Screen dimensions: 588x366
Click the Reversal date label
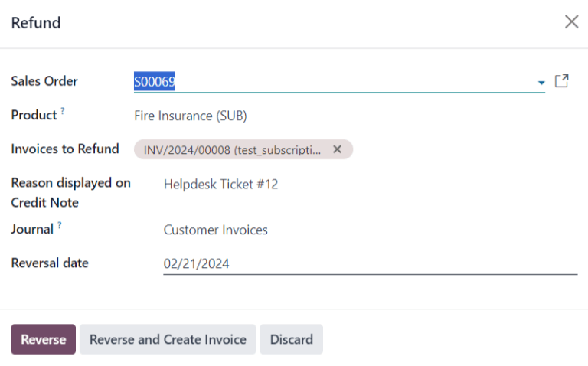coord(50,263)
